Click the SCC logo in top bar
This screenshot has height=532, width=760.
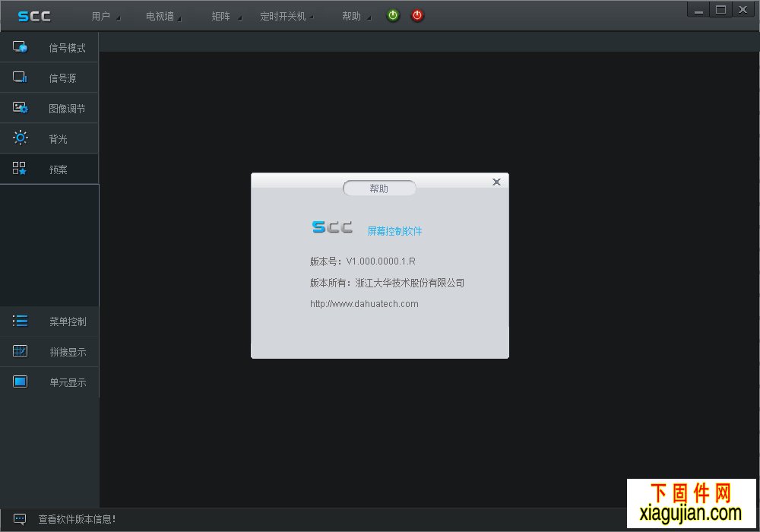[34, 17]
